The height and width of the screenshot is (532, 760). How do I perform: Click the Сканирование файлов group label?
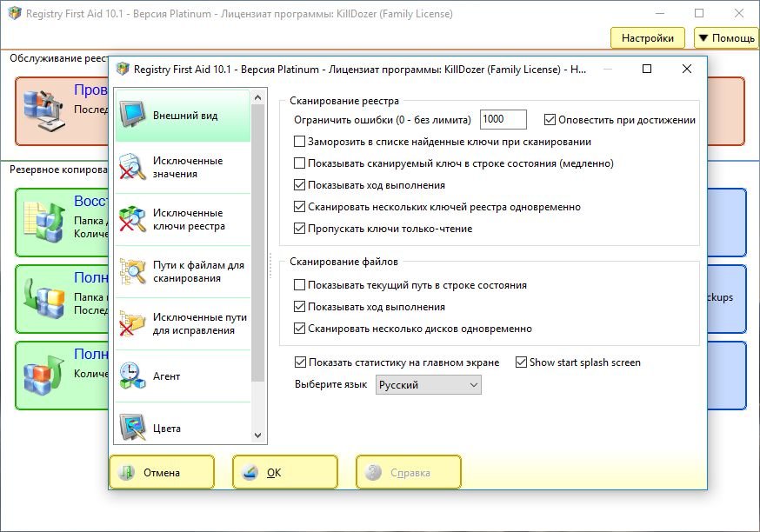[343, 262]
